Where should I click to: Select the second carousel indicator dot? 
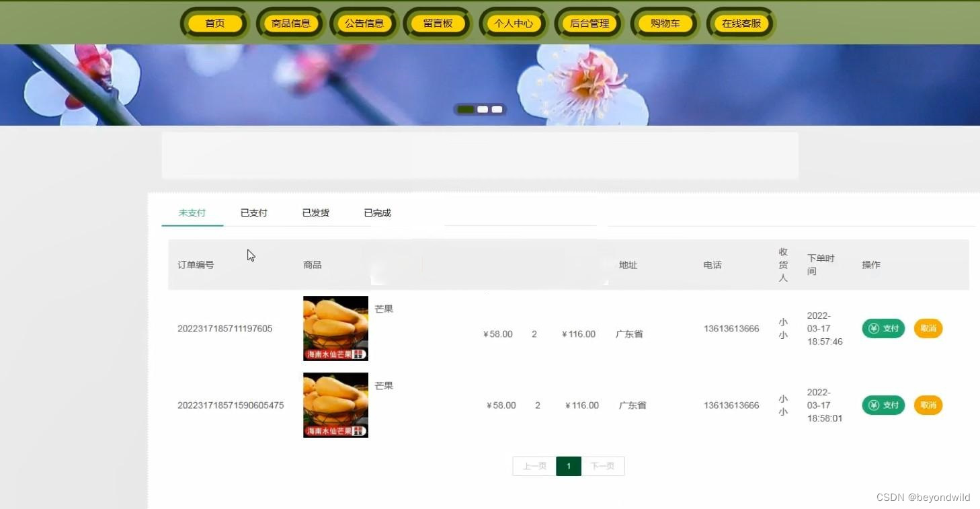tap(481, 109)
